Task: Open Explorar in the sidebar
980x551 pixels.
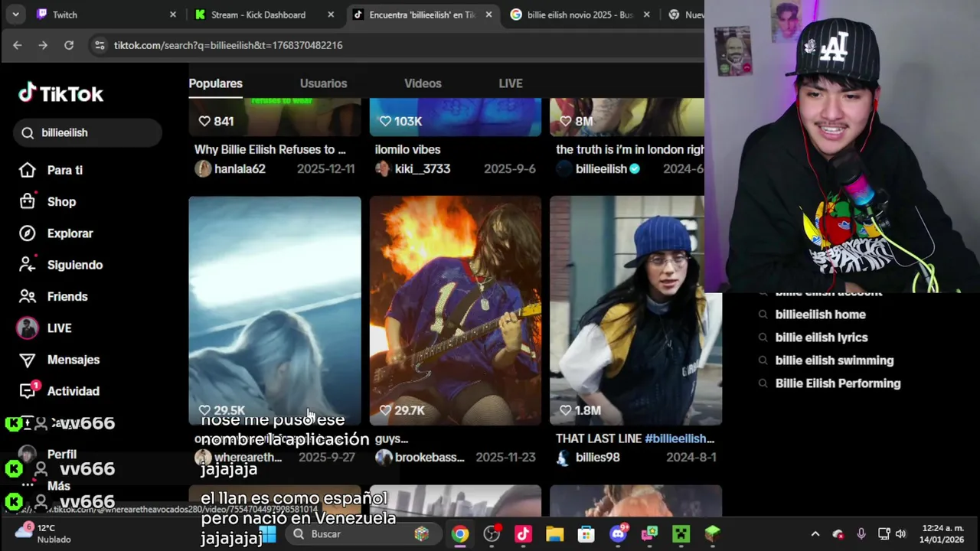Action: [x=55, y=233]
